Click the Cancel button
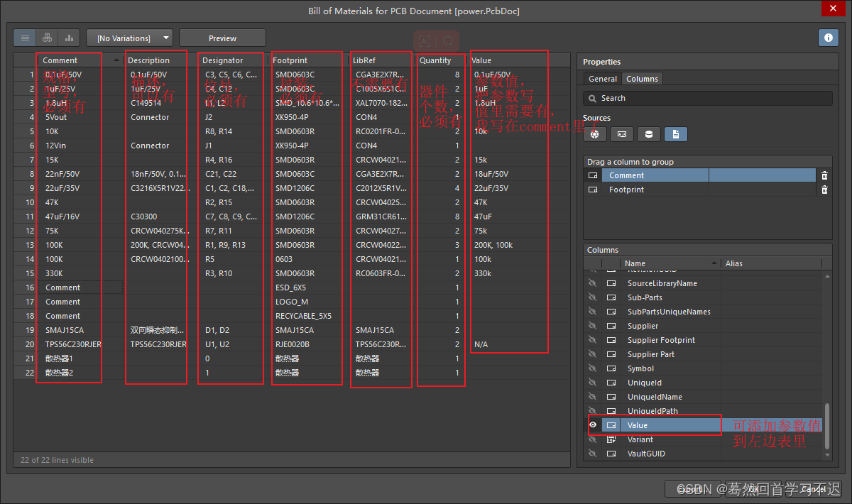The width and height of the screenshot is (852, 504). (814, 488)
